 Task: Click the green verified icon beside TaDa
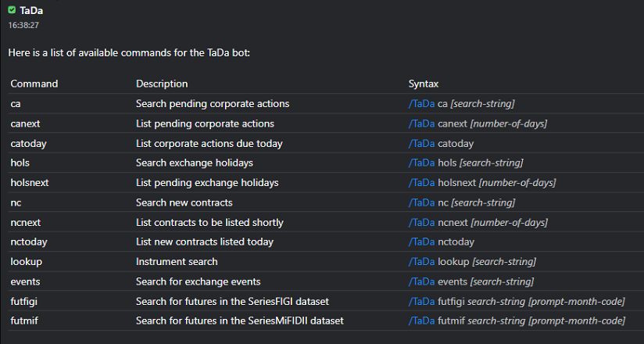point(12,10)
